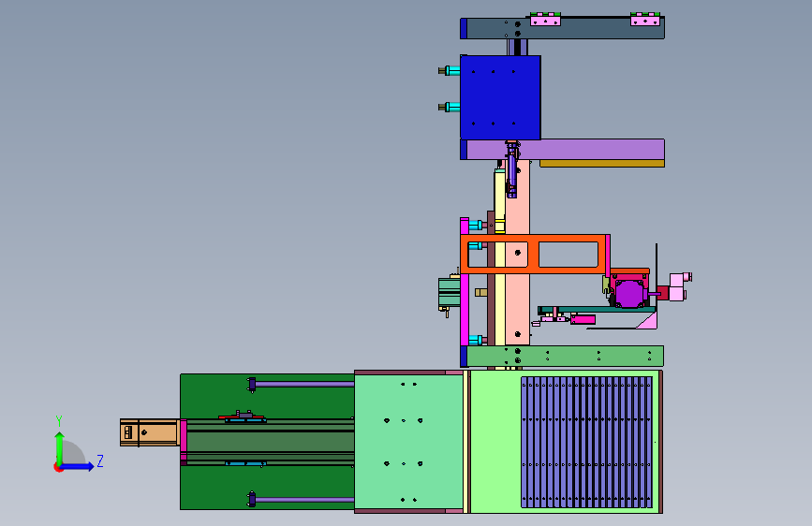The width and height of the screenshot is (812, 526).
Task: Select the right pink clamp block on top bar
Action: [x=644, y=20]
